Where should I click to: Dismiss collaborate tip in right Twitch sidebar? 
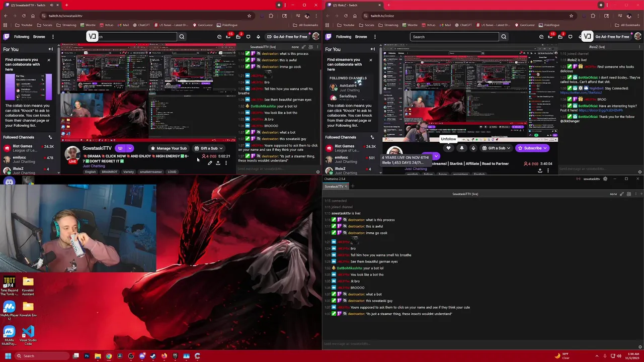tap(371, 60)
